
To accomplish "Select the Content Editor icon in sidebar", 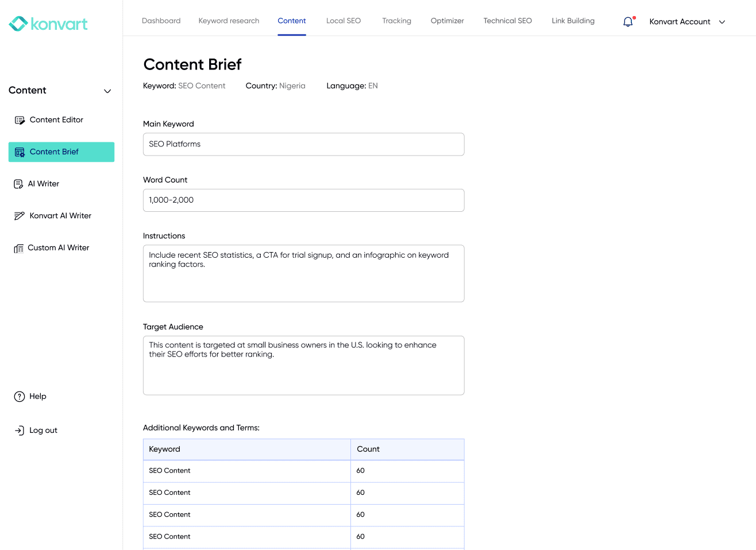I will [19, 119].
